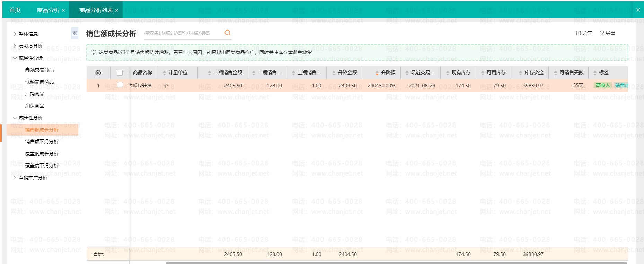Viewport: 644px width, 264px height.
Task: Click the 高收入 green tag
Action: tap(602, 85)
